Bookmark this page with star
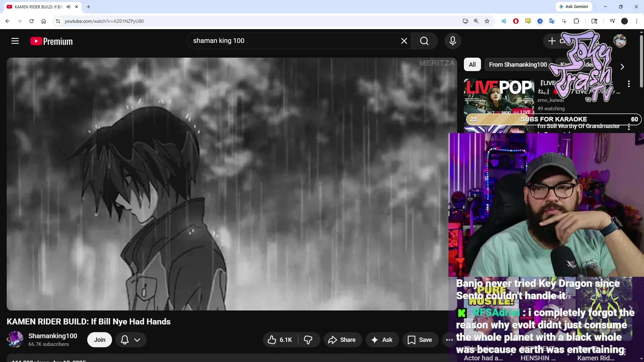 click(x=487, y=21)
